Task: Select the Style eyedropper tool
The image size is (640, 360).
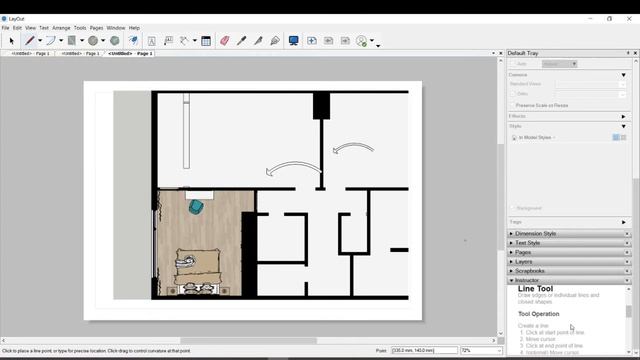Action: coord(242,40)
